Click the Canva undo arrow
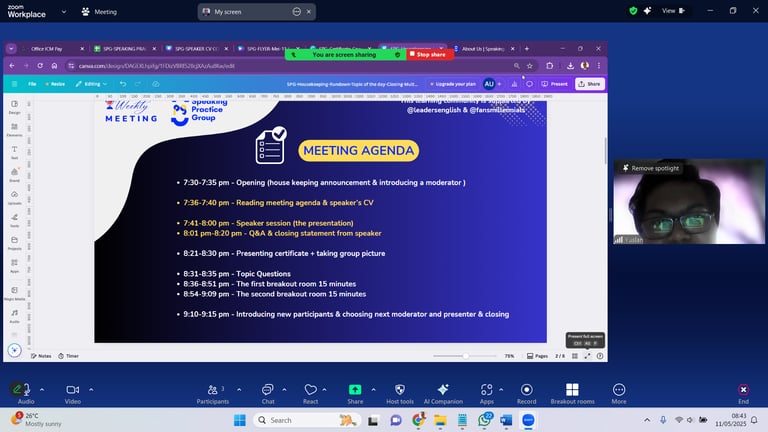Viewport: 768px width, 432px height. tap(123, 84)
